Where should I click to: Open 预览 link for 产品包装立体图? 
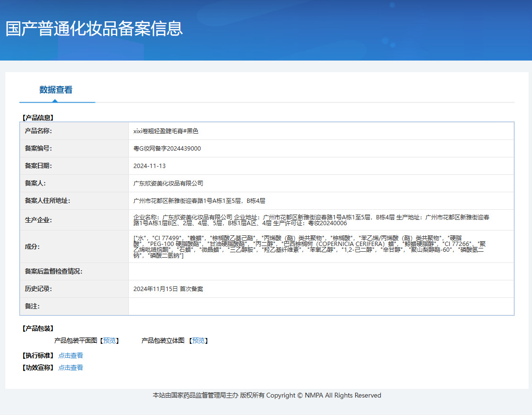click(x=199, y=340)
